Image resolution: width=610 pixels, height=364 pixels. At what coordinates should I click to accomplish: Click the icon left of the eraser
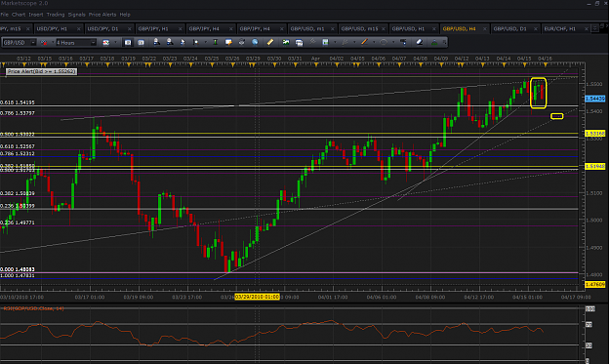404,42
